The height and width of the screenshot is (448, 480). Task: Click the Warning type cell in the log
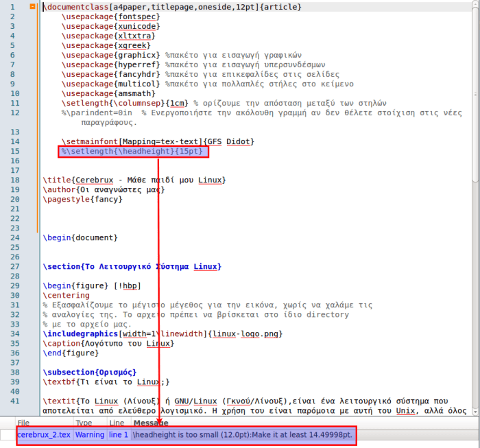pos(90,435)
